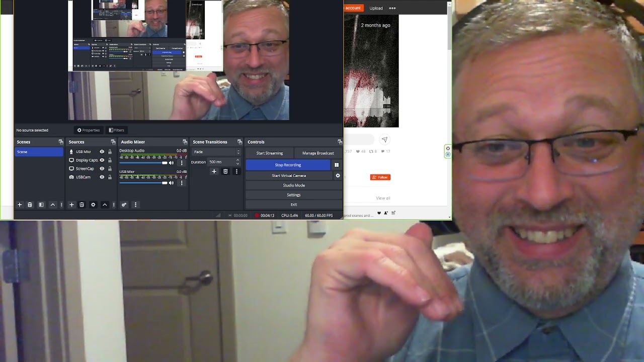Select the ScreenCap source
This screenshot has height=362, width=644.
[85, 169]
